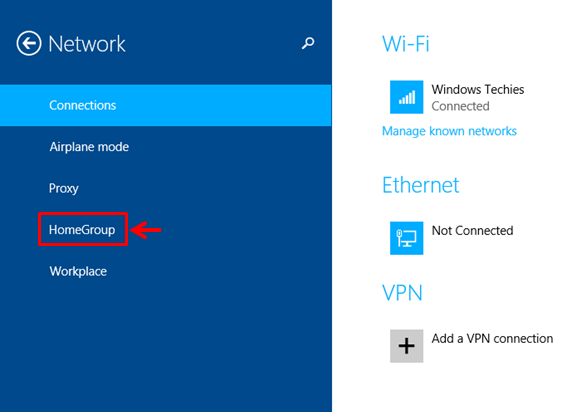
Task: Select the Windows Techies network name
Action: point(478,90)
